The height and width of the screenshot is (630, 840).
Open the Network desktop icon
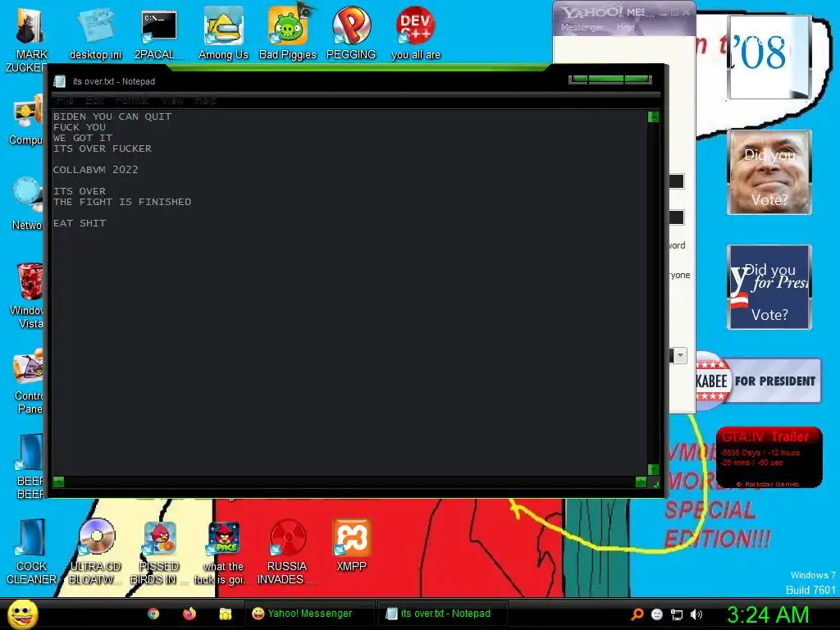[x=28, y=204]
